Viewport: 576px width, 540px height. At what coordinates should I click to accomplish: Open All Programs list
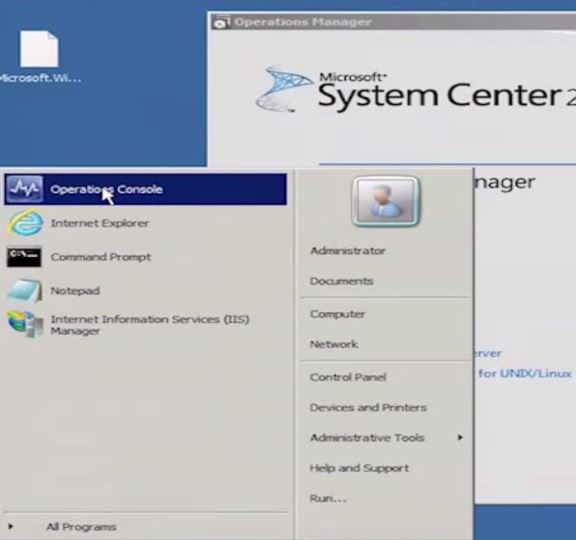point(81,527)
